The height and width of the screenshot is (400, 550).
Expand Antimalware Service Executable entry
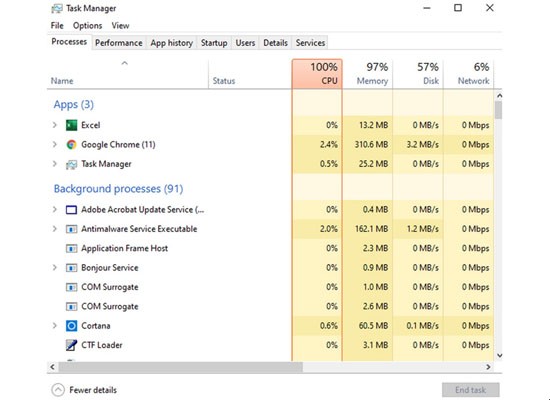click(55, 229)
